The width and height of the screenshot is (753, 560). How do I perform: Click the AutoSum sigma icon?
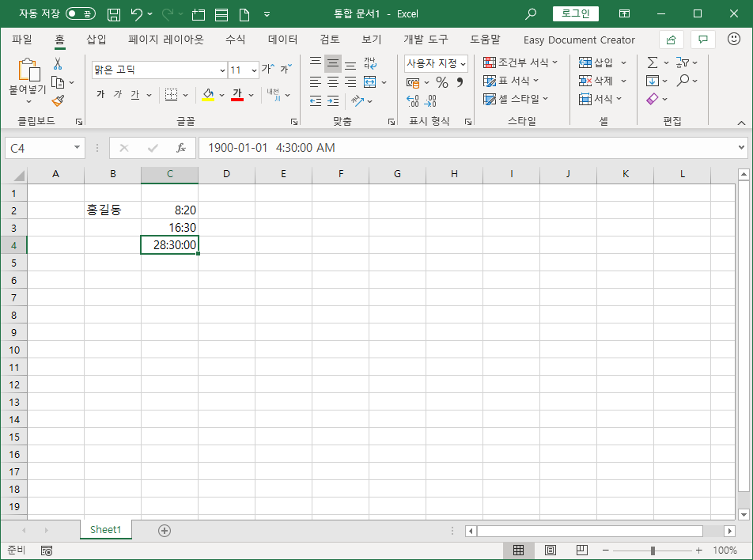652,62
